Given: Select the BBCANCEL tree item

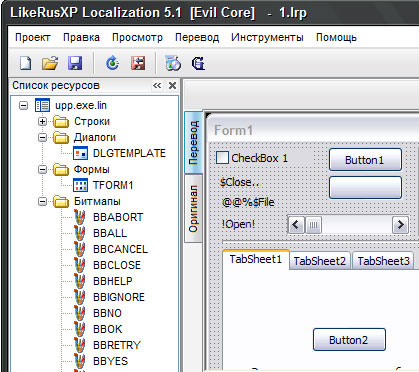Looking at the screenshot, I should point(120,249).
